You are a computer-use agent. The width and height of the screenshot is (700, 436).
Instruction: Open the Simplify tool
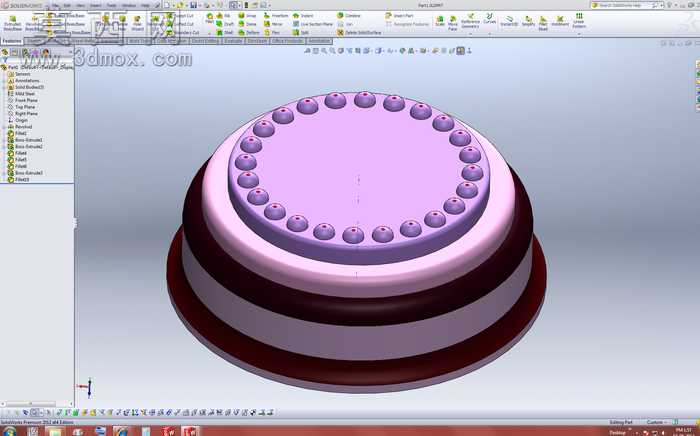[528, 21]
